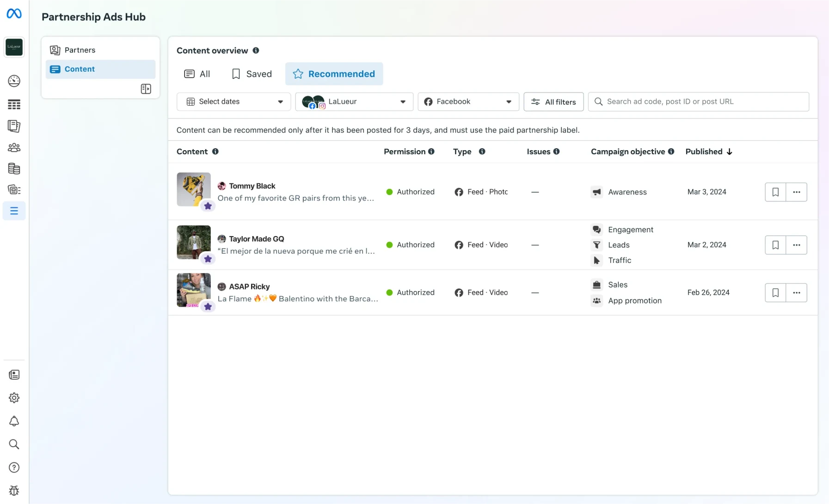The image size is (829, 504).
Task: Click the Engagement objective entry
Action: (622, 230)
